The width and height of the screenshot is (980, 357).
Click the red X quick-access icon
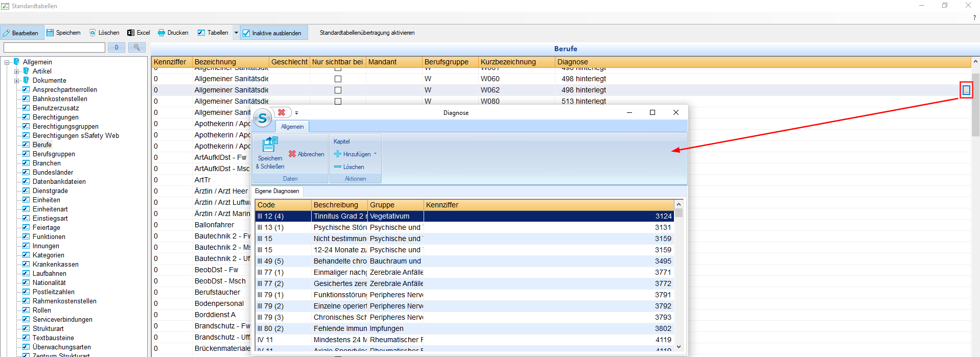coord(282,112)
